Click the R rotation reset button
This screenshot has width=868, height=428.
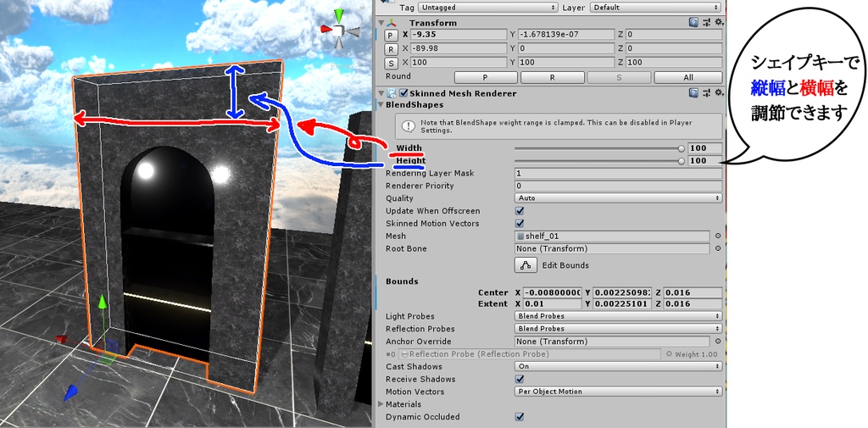[392, 49]
